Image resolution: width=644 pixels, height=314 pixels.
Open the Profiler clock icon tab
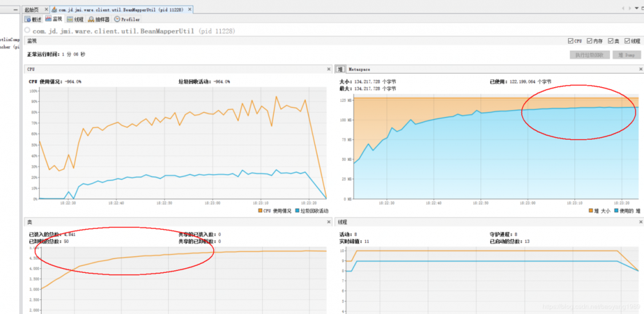point(117,19)
